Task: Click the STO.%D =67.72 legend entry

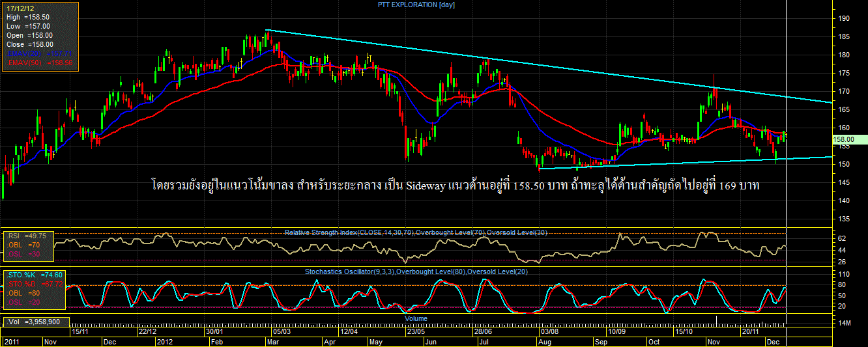Action: pyautogui.click(x=35, y=284)
